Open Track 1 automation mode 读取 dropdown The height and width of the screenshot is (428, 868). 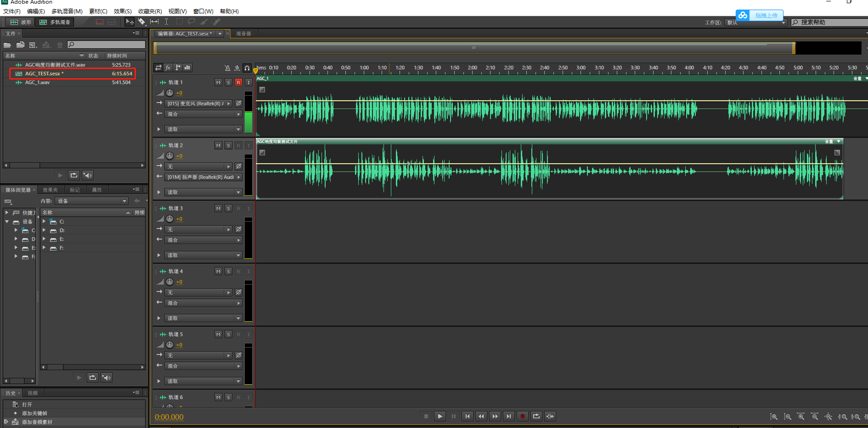tap(203, 129)
